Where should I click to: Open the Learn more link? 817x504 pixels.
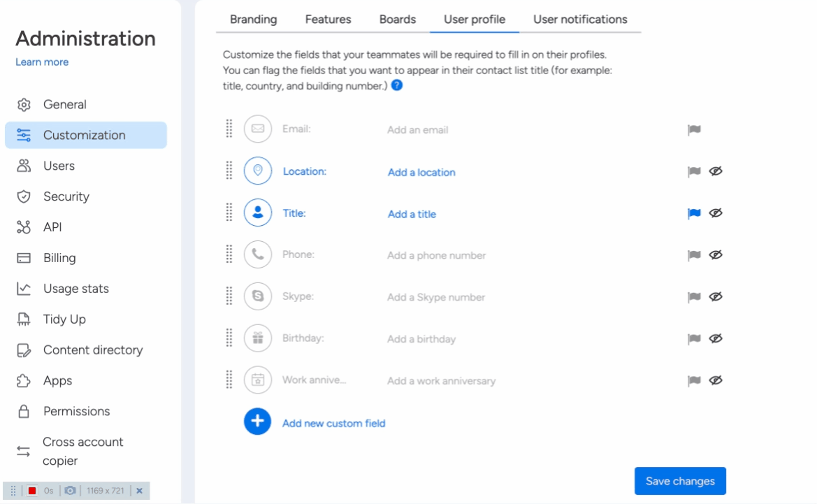coord(42,62)
